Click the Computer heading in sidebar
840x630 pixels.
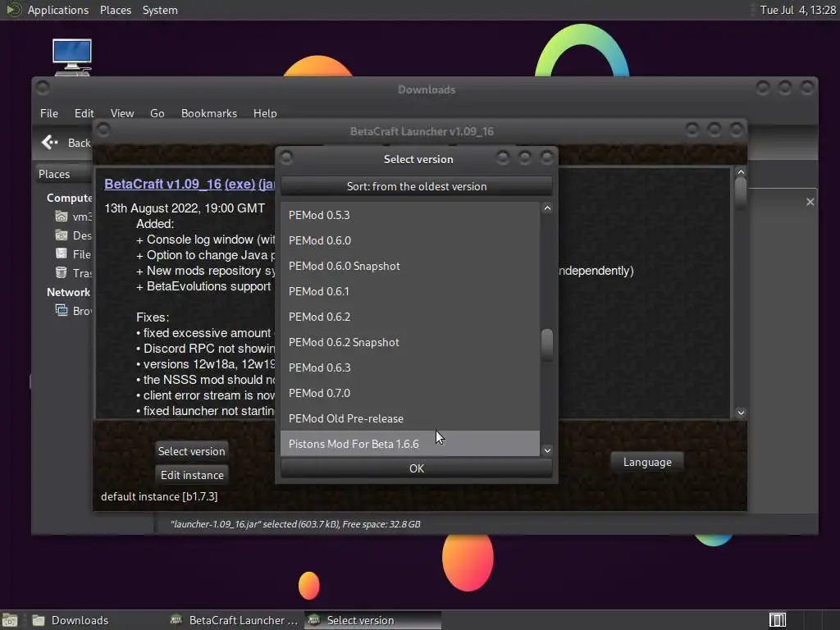click(69, 198)
